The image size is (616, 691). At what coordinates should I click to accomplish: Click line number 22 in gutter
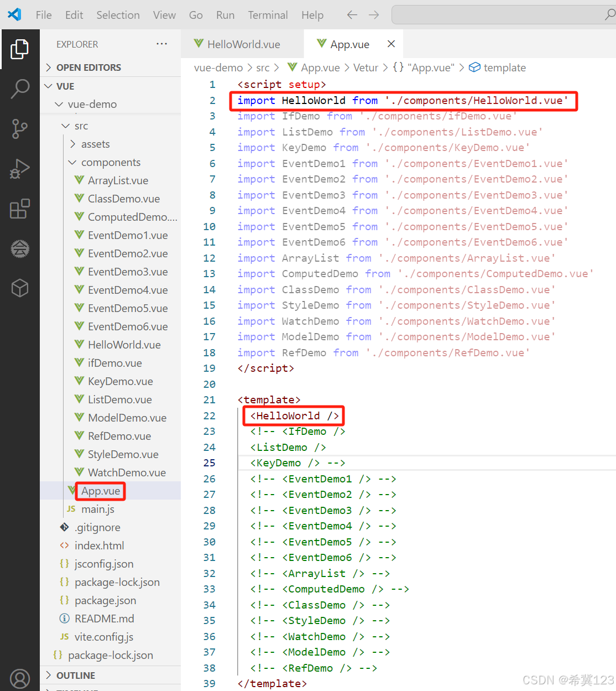pyautogui.click(x=209, y=415)
